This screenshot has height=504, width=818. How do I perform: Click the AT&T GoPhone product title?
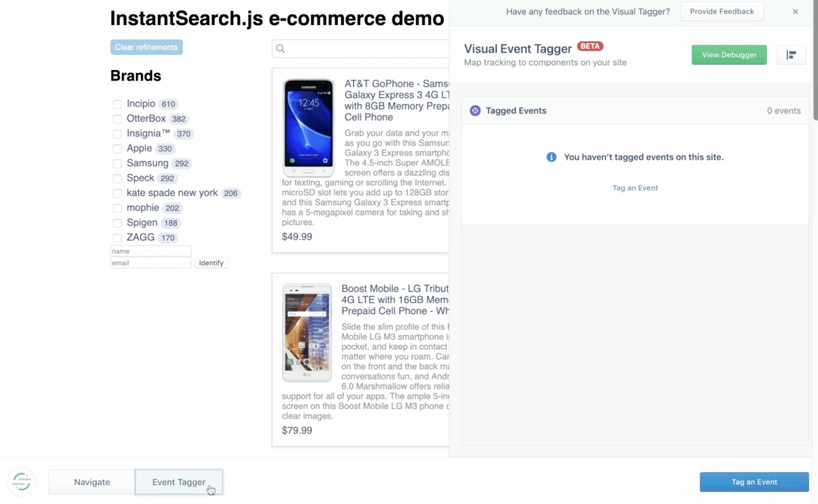point(397,100)
